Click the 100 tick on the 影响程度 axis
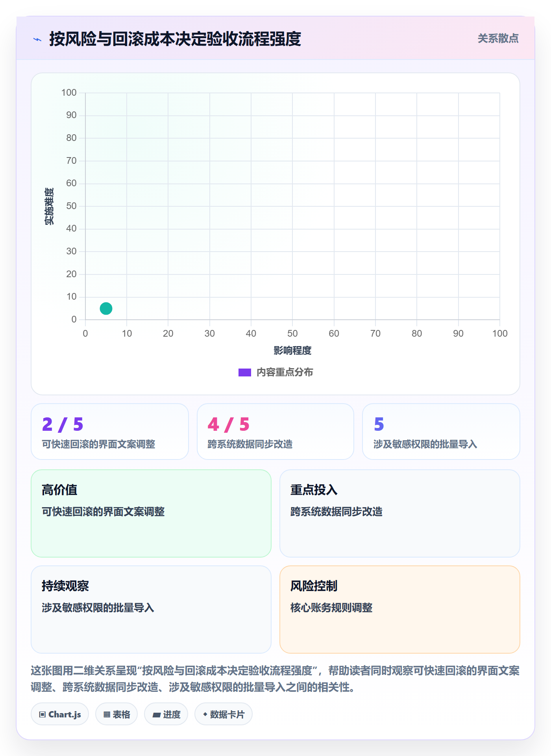This screenshot has width=551, height=756. coord(500,334)
